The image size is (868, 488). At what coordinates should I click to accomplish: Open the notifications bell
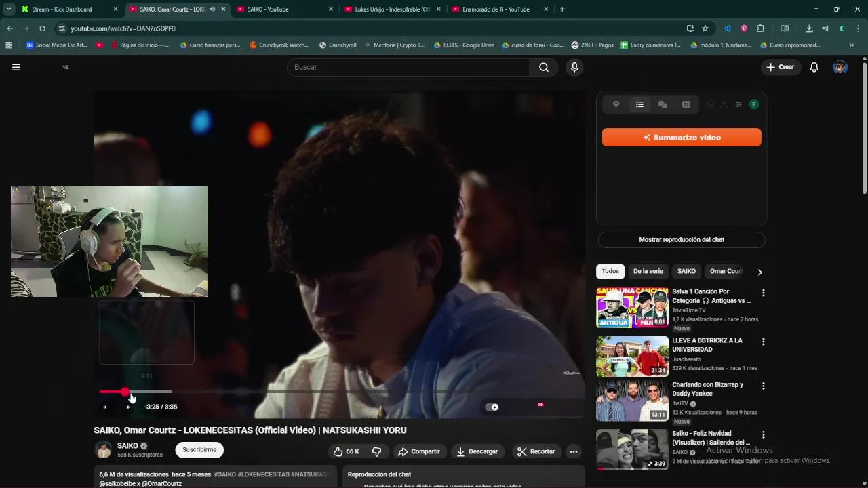click(x=814, y=67)
